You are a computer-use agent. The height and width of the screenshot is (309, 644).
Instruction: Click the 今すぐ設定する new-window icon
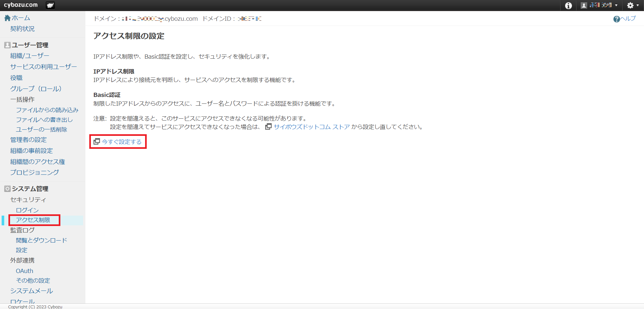coord(97,142)
